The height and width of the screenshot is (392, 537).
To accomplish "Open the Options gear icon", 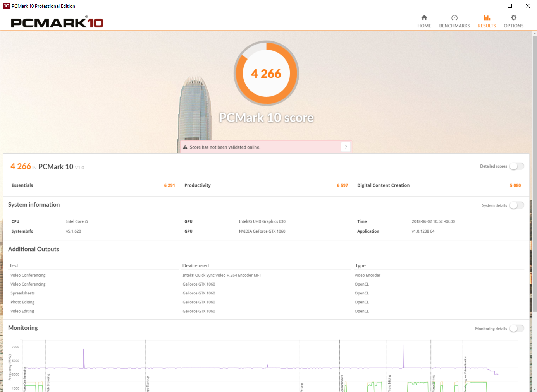I will [514, 17].
